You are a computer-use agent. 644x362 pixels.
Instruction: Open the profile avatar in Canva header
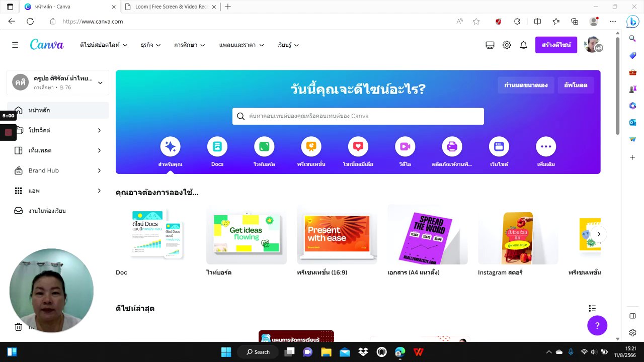pos(593,45)
